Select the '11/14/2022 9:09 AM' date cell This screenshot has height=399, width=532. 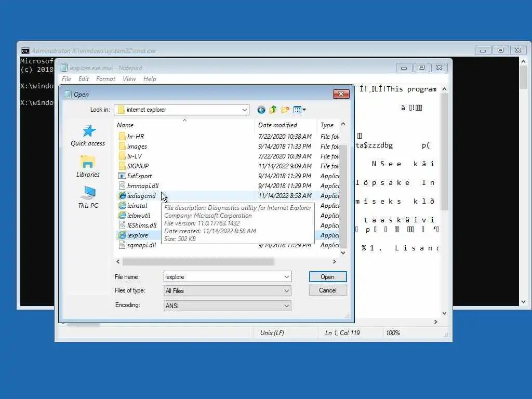(x=285, y=166)
